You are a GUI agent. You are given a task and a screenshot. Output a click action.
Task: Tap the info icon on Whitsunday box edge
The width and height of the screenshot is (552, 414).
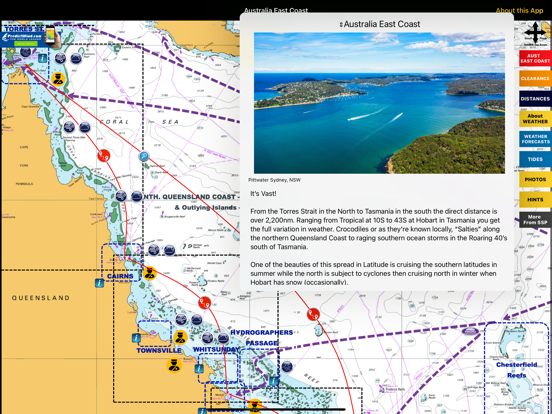[x=199, y=369]
